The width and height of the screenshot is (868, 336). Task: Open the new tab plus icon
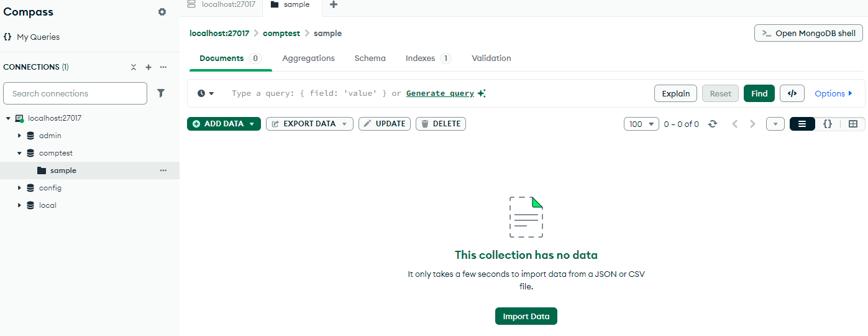(334, 5)
